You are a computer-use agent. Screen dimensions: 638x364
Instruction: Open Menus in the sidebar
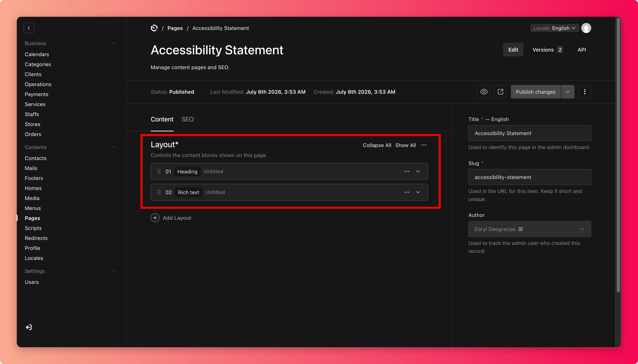click(x=33, y=208)
